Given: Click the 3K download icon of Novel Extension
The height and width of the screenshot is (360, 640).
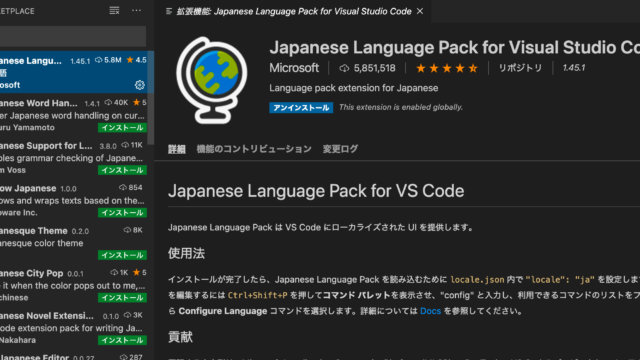Looking at the screenshot, I should click(x=127, y=315).
